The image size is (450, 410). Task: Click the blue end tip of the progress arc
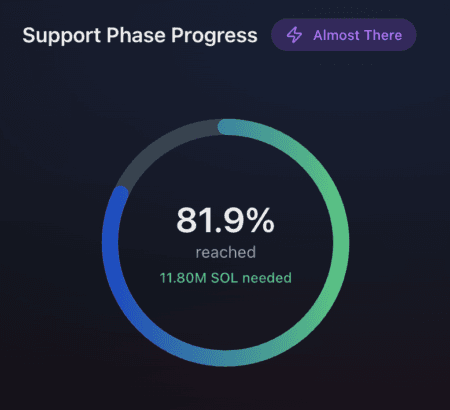tap(120, 194)
